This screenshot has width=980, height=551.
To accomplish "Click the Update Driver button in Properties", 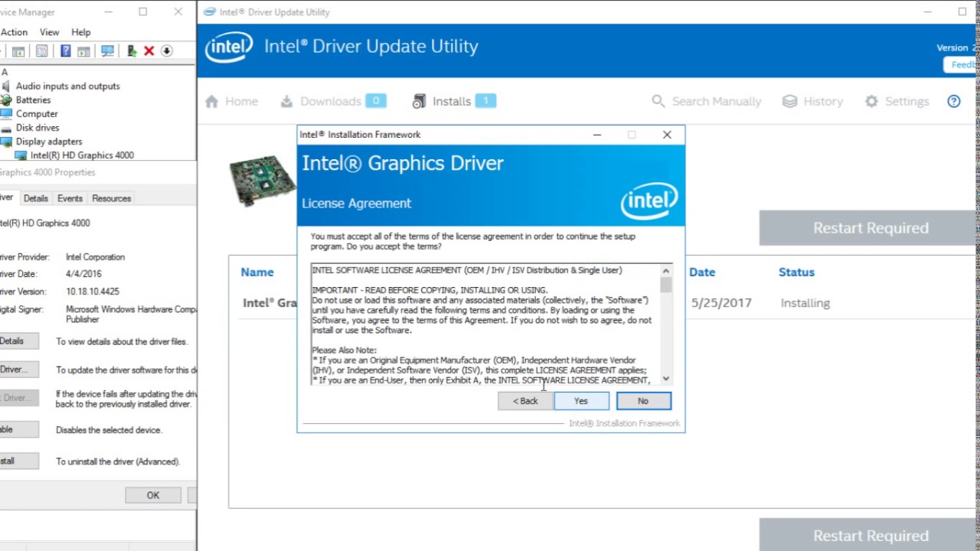I will click(x=18, y=370).
